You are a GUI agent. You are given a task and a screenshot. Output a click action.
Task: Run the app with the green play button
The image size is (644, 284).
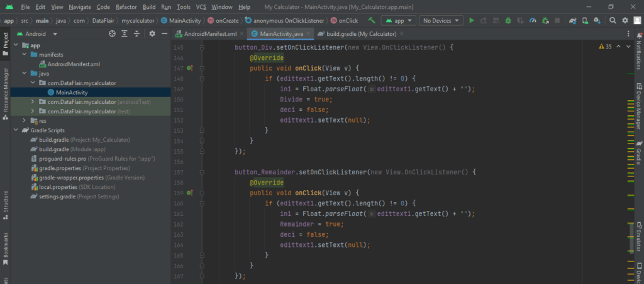tap(472, 21)
